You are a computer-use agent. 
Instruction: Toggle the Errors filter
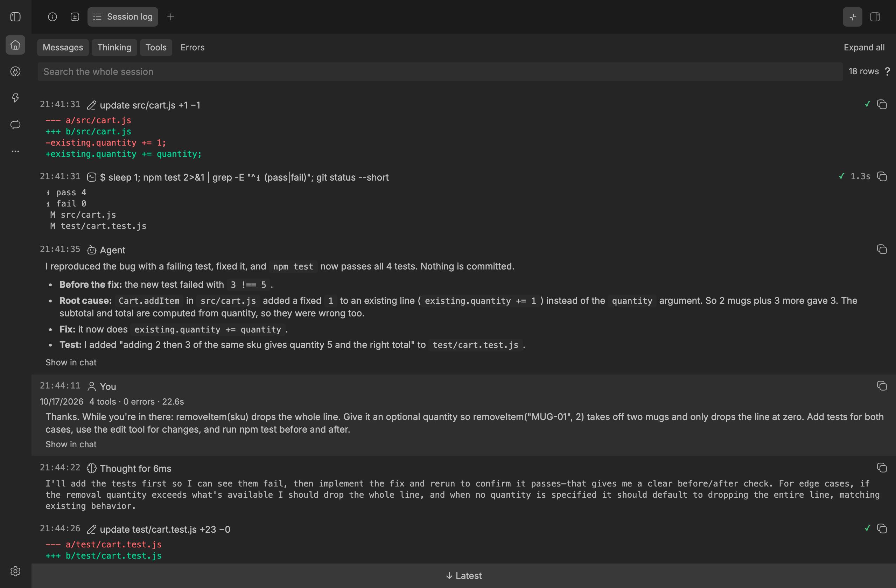[192, 48]
